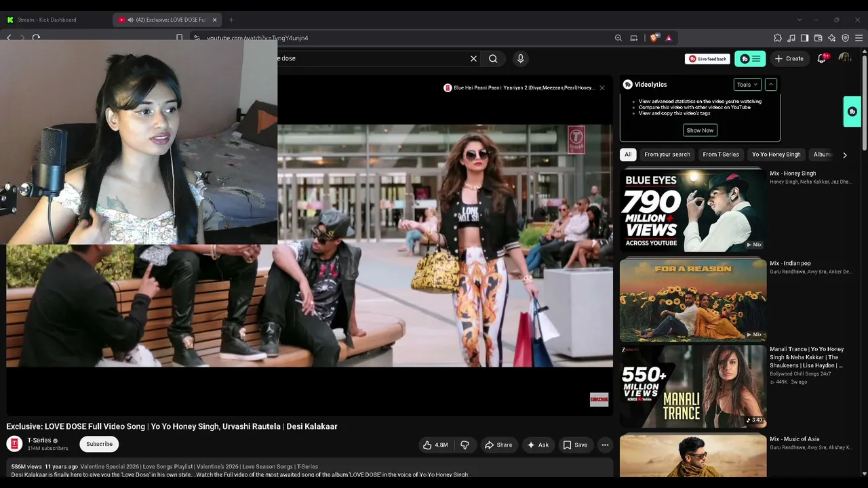The width and height of the screenshot is (868, 488).
Task: Open the Blue Eyes 790 Million thumbnail
Action: (x=693, y=211)
